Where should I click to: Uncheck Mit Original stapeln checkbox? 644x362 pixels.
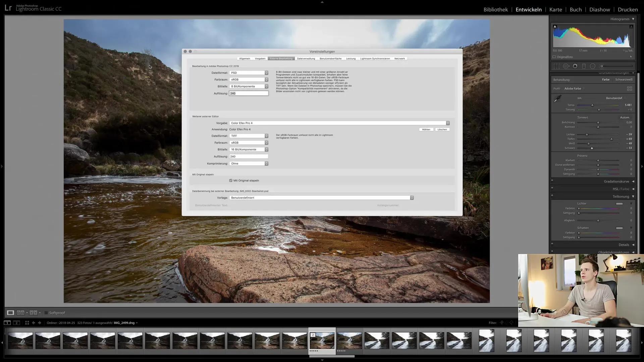(x=231, y=180)
